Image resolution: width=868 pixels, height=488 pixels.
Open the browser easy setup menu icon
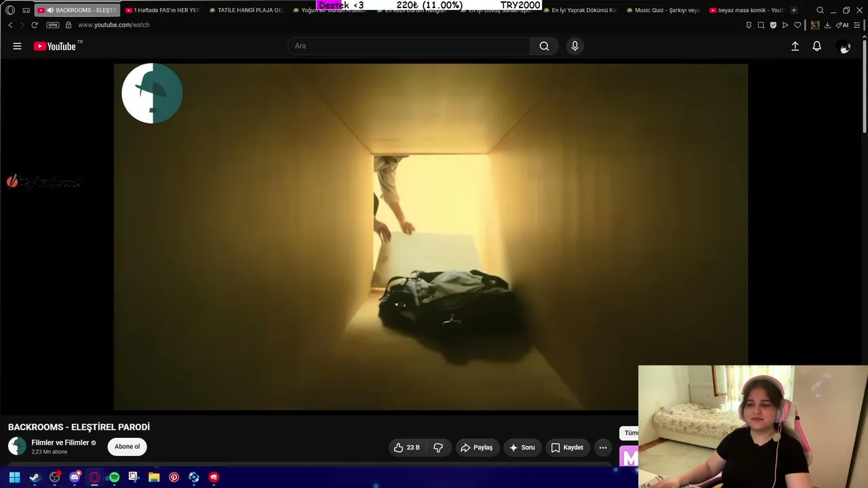pyautogui.click(x=857, y=25)
